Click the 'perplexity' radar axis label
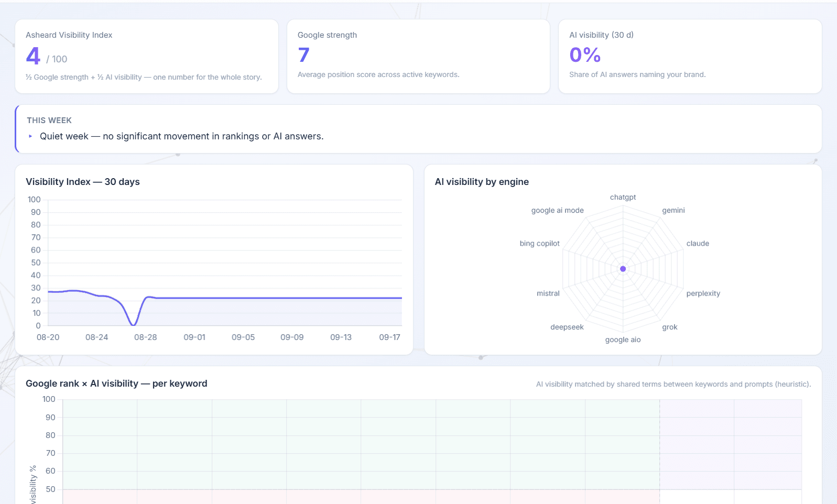The image size is (837, 504). (x=703, y=293)
